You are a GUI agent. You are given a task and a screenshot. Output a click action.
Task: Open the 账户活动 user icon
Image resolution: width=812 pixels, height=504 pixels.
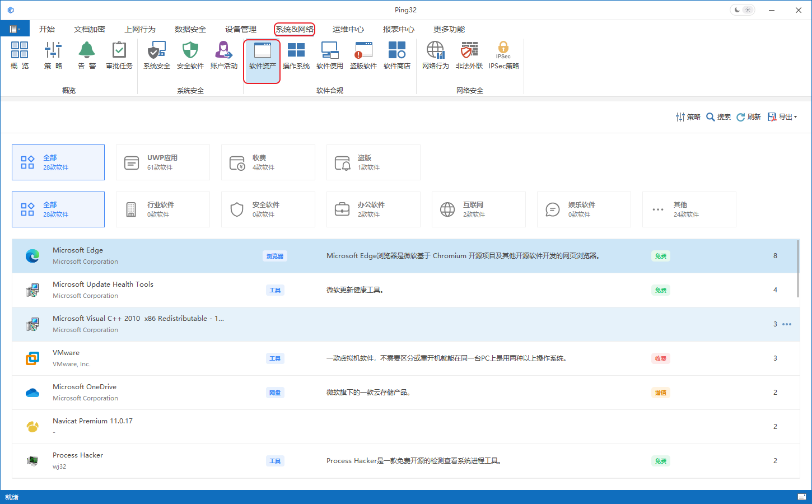[224, 55]
